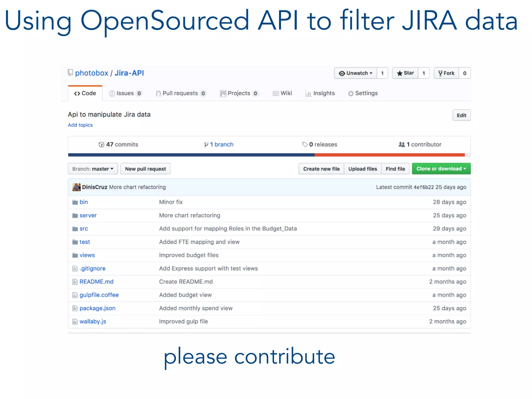This screenshot has width=532, height=399.
Task: Open the package.json file name
Action: (97, 308)
